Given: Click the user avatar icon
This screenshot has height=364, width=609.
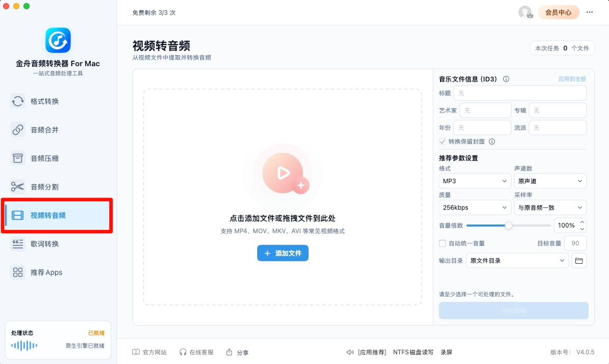Looking at the screenshot, I should click(x=525, y=12).
